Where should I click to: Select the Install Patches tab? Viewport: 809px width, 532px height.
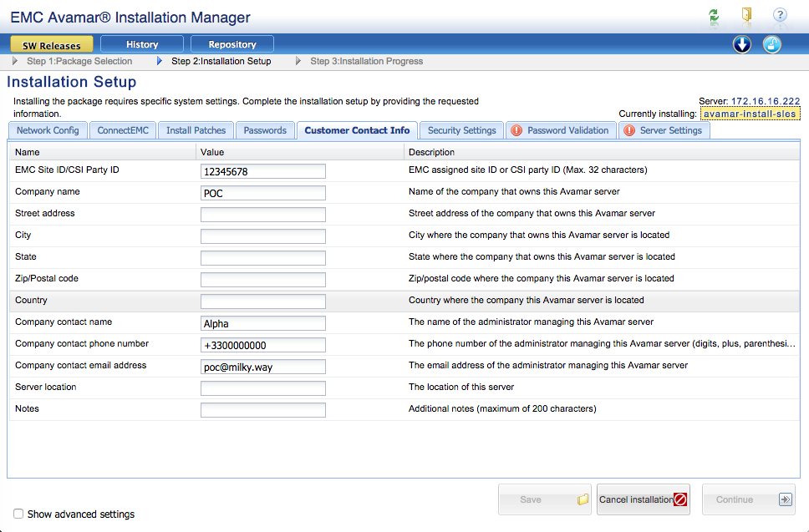[x=196, y=130]
